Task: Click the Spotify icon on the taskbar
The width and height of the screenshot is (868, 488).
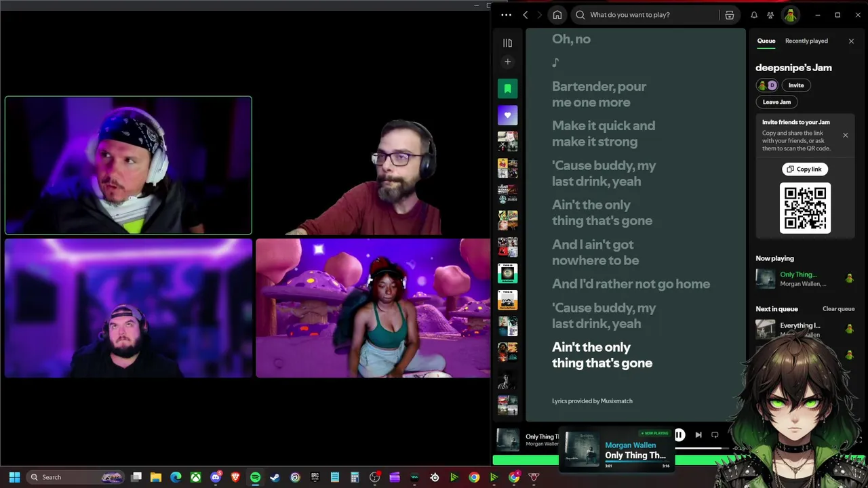Action: coord(255,477)
